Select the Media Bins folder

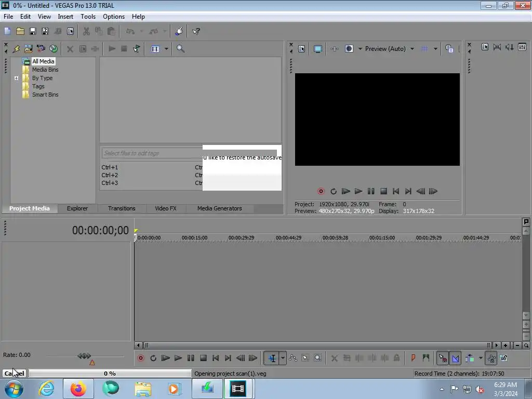45,70
